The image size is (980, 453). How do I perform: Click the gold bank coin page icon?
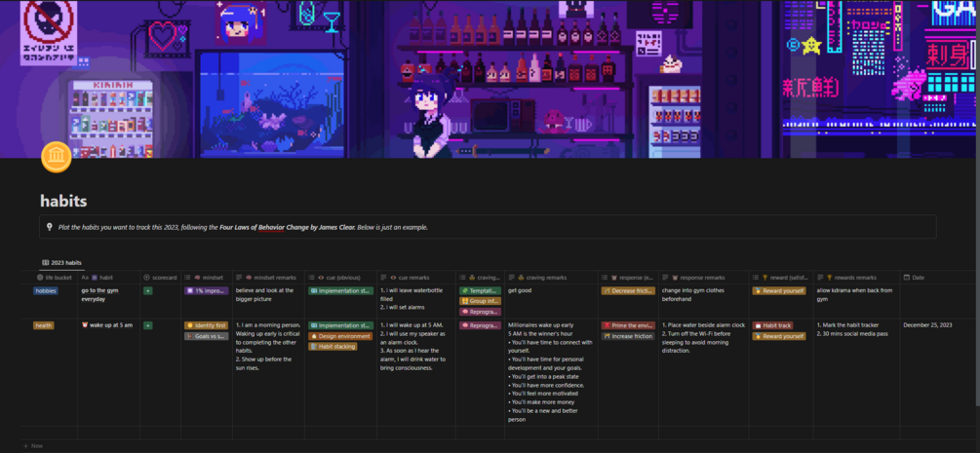tap(57, 157)
